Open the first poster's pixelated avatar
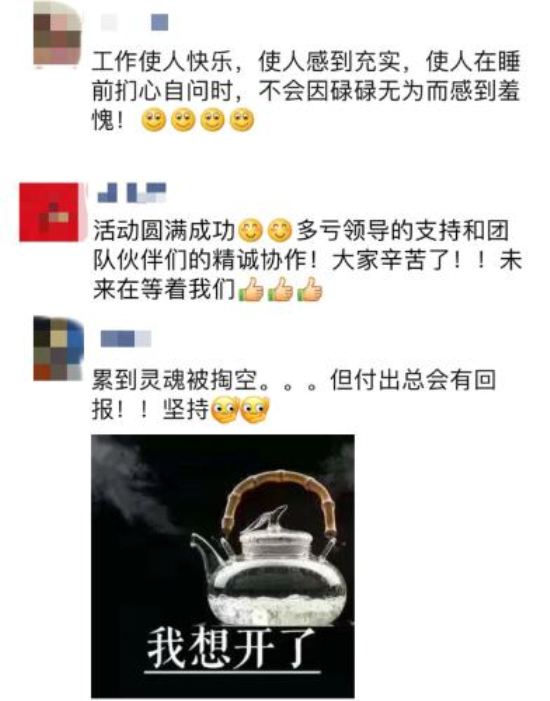 point(58,34)
